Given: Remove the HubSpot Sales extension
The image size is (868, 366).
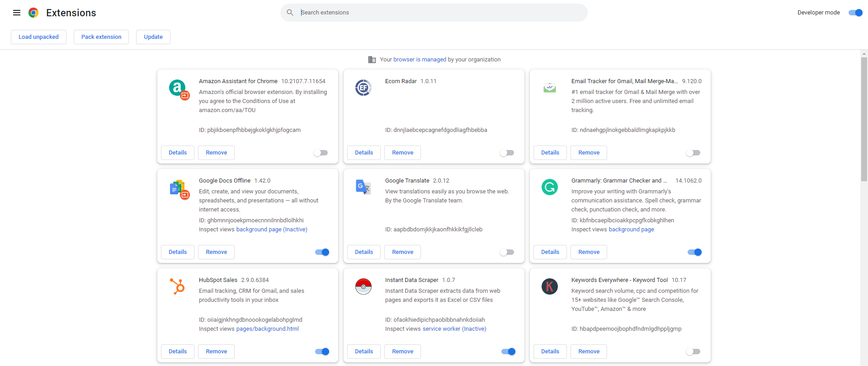Looking at the screenshot, I should [x=217, y=352].
